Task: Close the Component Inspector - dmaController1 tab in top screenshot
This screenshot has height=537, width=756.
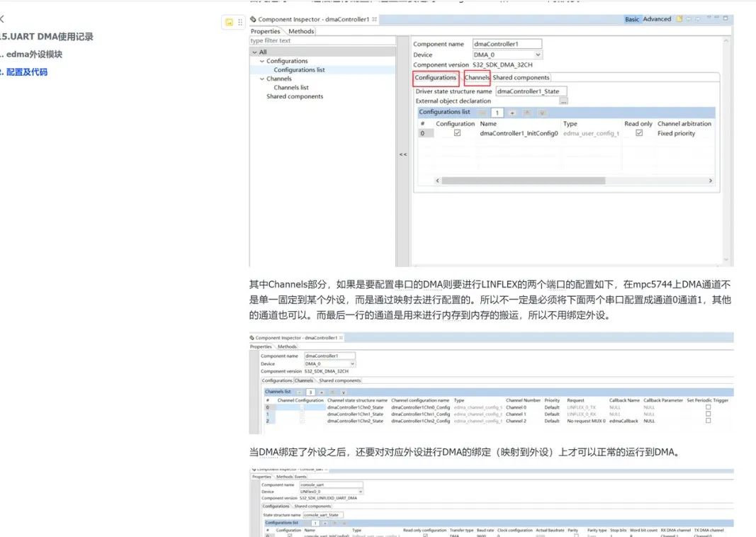Action: (375, 19)
